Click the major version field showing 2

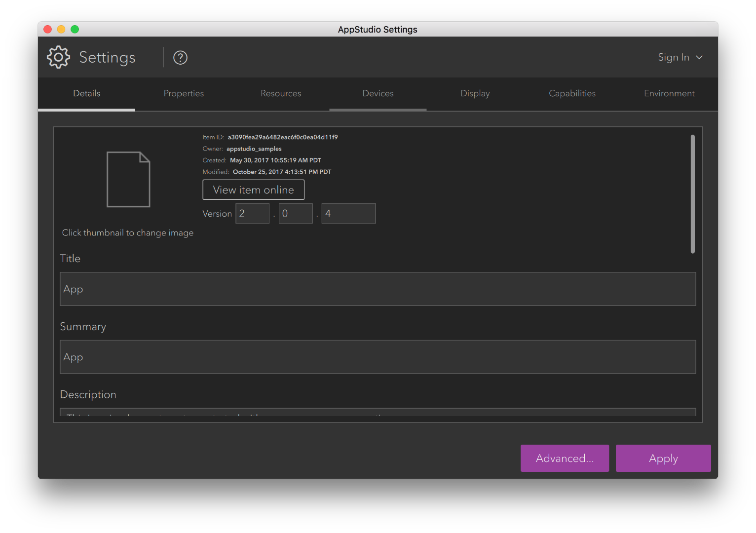tap(253, 214)
